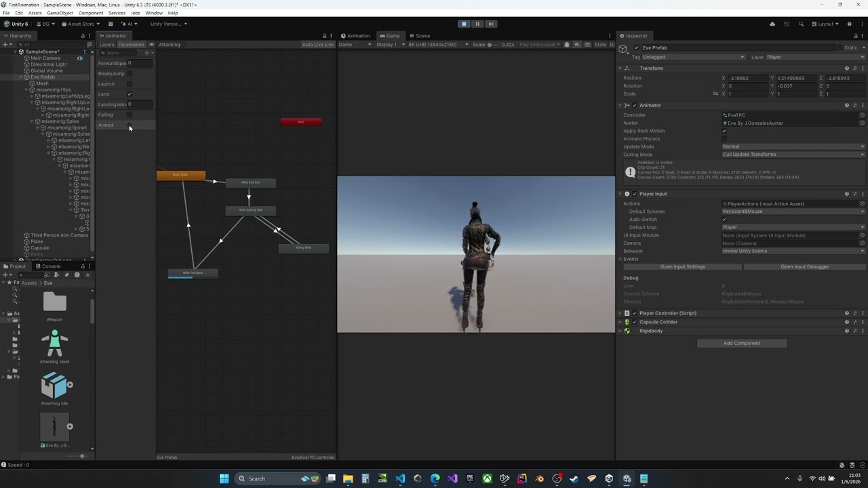Open Microsoft Edge from the taskbar
868x488 pixels.
pyautogui.click(x=435, y=479)
